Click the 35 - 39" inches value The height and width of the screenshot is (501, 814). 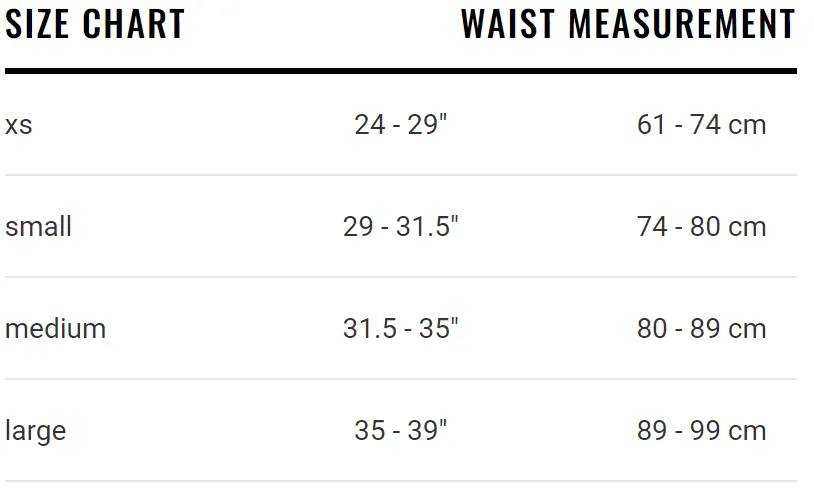(x=401, y=430)
